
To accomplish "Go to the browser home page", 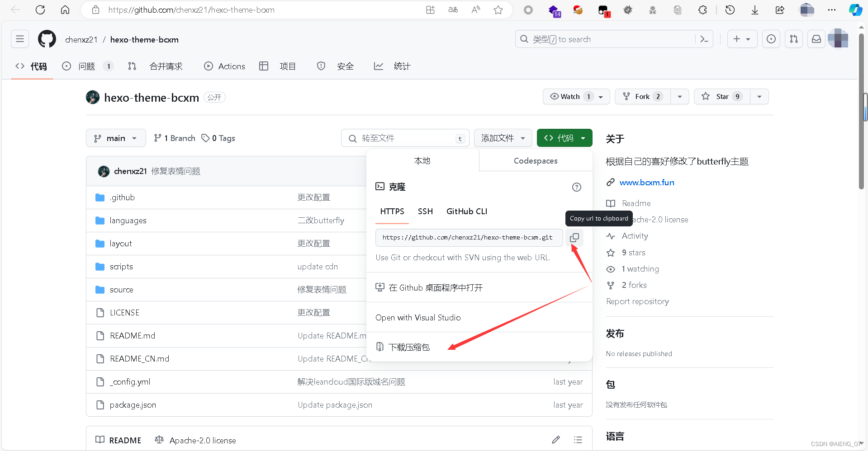I will pyautogui.click(x=65, y=9).
